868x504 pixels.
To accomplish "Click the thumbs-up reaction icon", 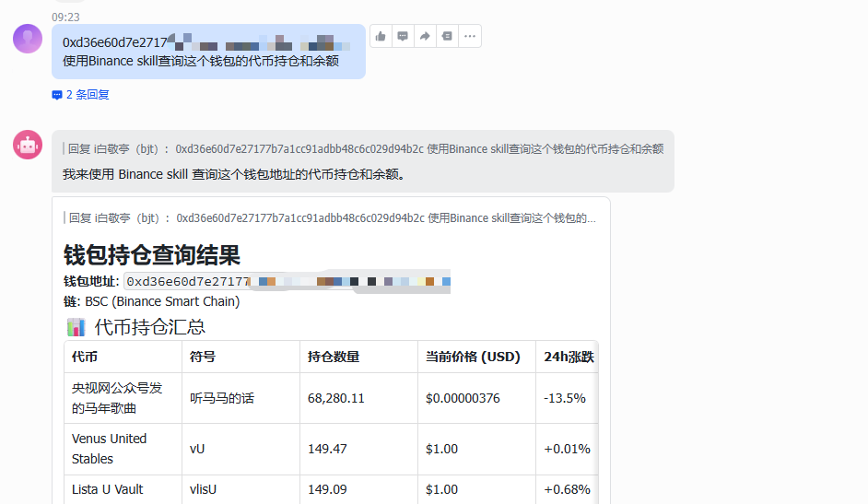I will [381, 36].
